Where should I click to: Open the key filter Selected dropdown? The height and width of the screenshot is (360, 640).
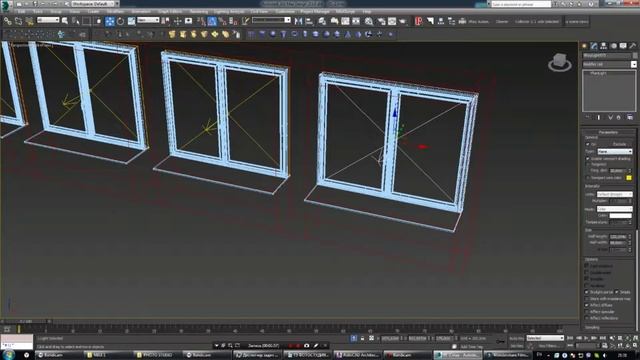pos(545,338)
